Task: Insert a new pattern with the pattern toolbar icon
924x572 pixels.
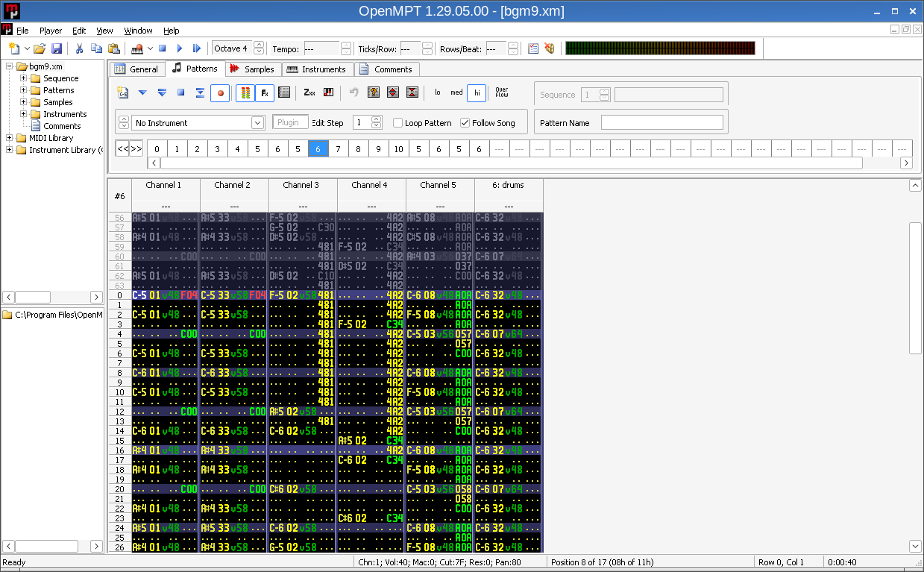Action: [124, 92]
